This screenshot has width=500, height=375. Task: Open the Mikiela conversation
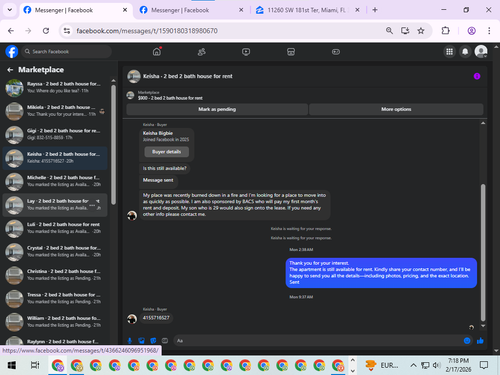tap(55, 111)
